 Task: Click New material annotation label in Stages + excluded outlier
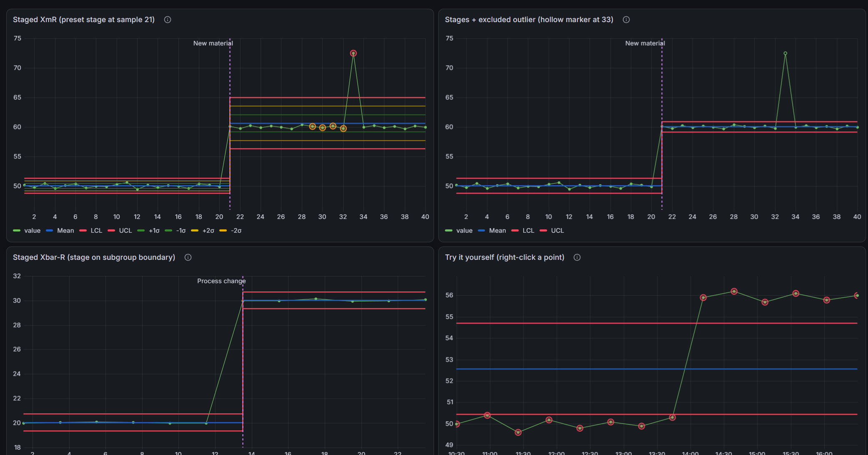coord(645,43)
